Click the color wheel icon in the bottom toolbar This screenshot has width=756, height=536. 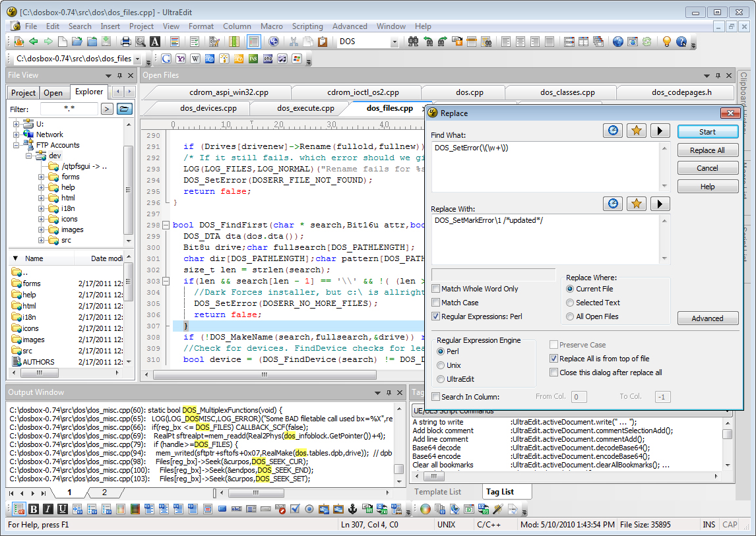tap(425, 509)
